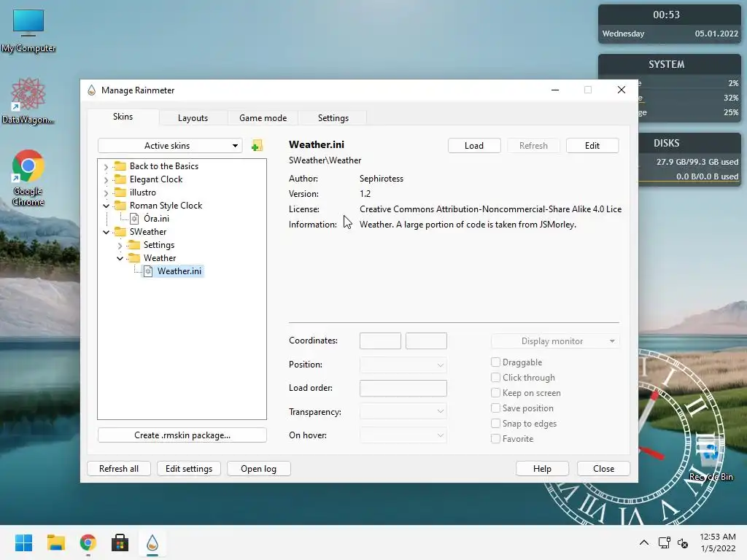Click the second Coordinates input field
The height and width of the screenshot is (560, 747).
[426, 341]
